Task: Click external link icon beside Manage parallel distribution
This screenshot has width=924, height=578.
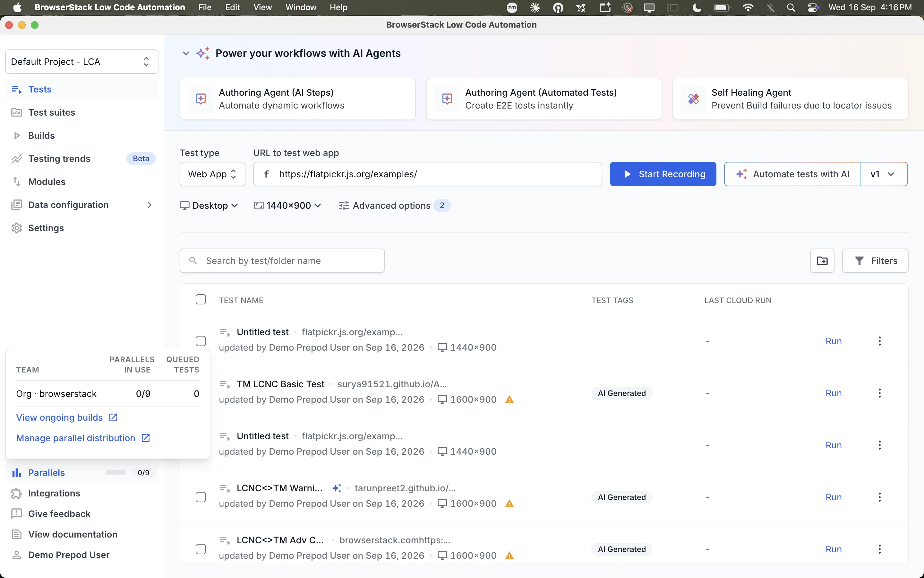Action: coord(146,438)
